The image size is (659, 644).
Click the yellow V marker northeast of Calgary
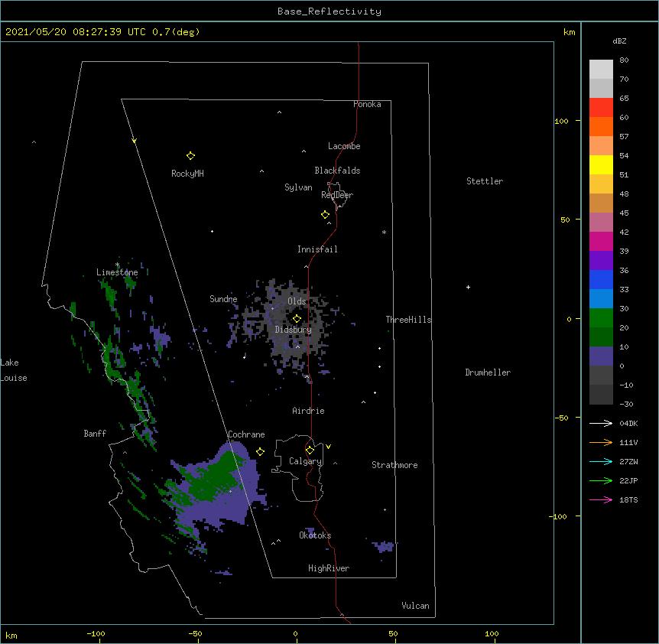click(328, 447)
